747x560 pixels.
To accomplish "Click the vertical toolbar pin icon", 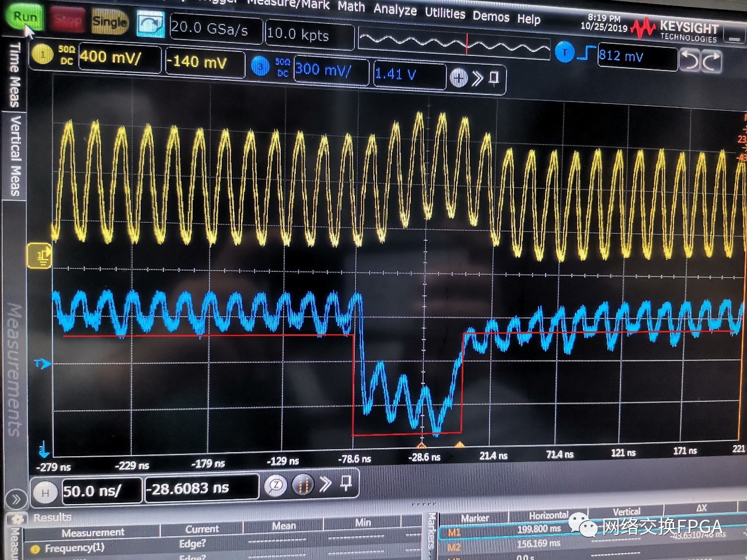I will (x=494, y=78).
